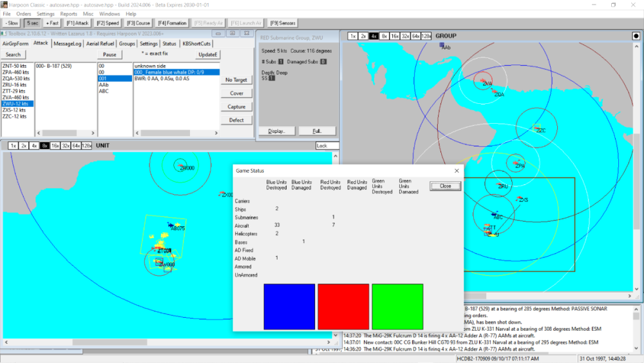Close the Game Status dialog via Close button
This screenshot has height=363, width=644.
coord(445,186)
